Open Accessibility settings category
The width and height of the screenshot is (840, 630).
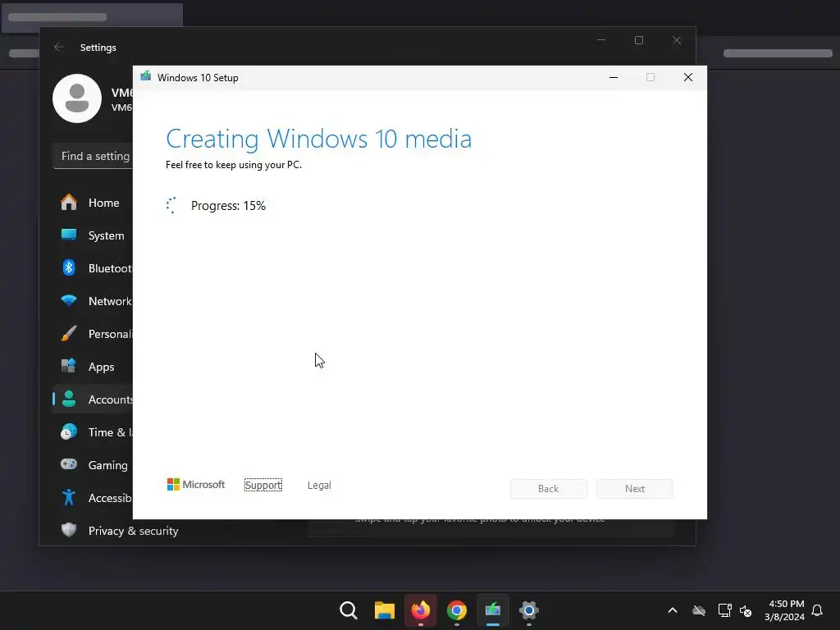(x=93, y=498)
